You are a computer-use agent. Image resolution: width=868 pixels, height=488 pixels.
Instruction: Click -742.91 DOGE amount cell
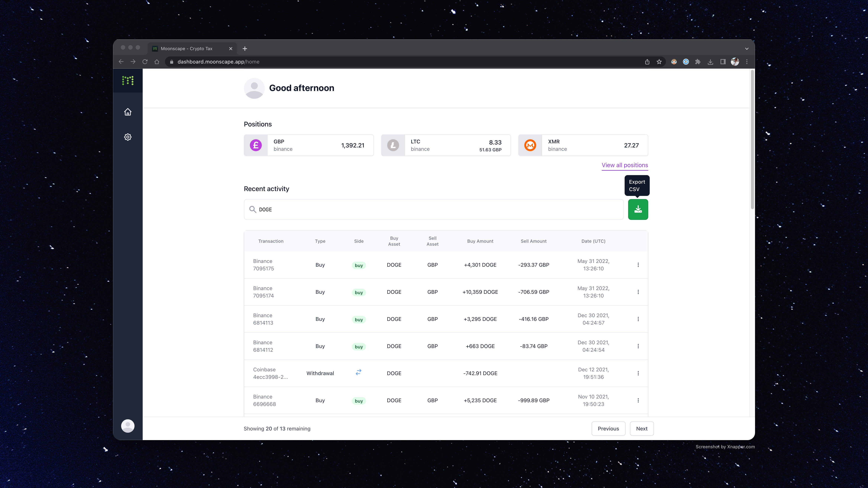pos(480,373)
